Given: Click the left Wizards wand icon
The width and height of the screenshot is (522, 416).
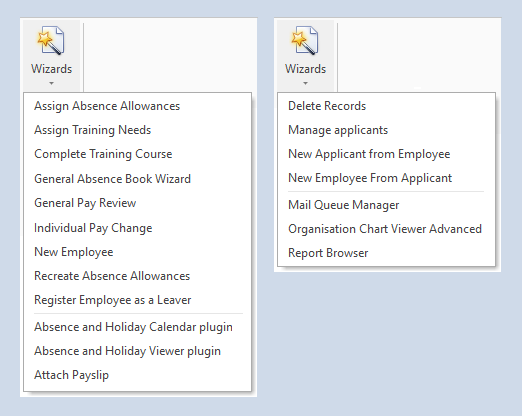Looking at the screenshot, I should (51, 40).
